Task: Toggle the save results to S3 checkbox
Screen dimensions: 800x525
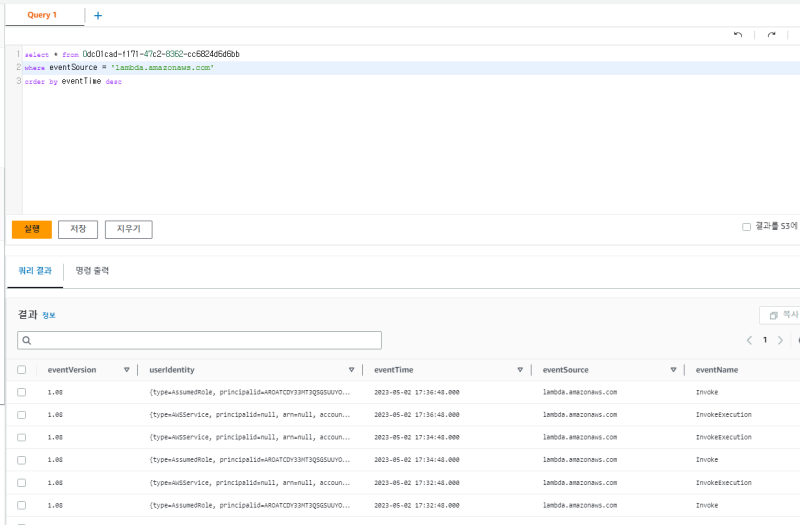Action: 746,227
